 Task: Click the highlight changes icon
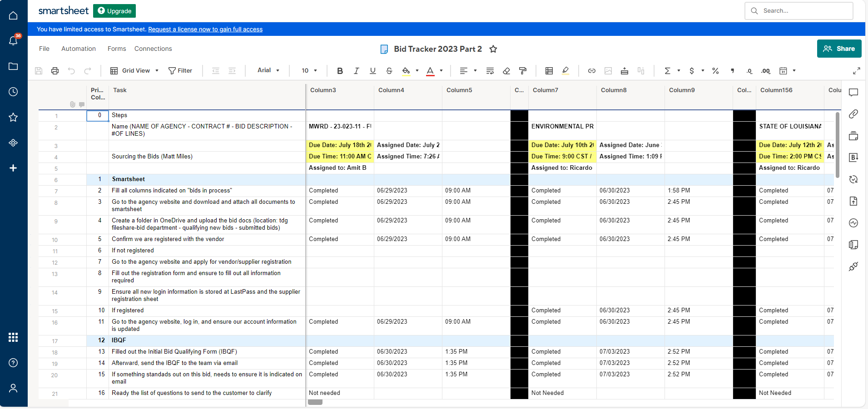coord(565,71)
